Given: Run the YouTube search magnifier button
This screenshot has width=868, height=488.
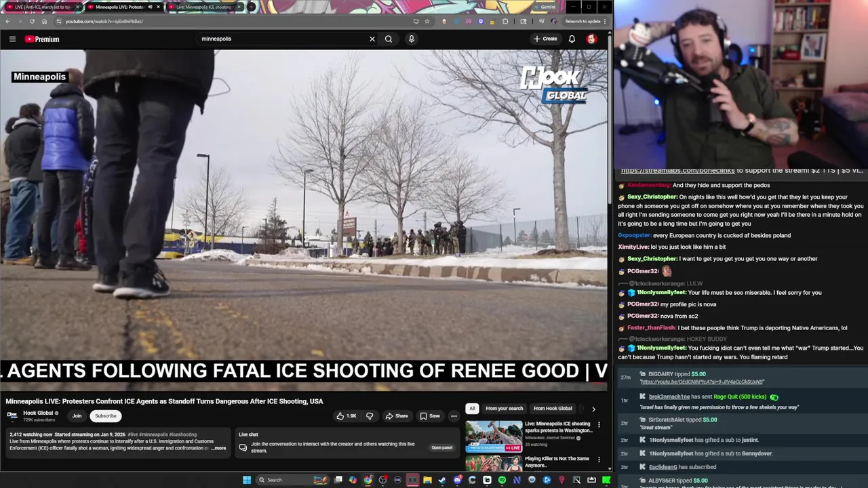Looking at the screenshot, I should coord(389,39).
